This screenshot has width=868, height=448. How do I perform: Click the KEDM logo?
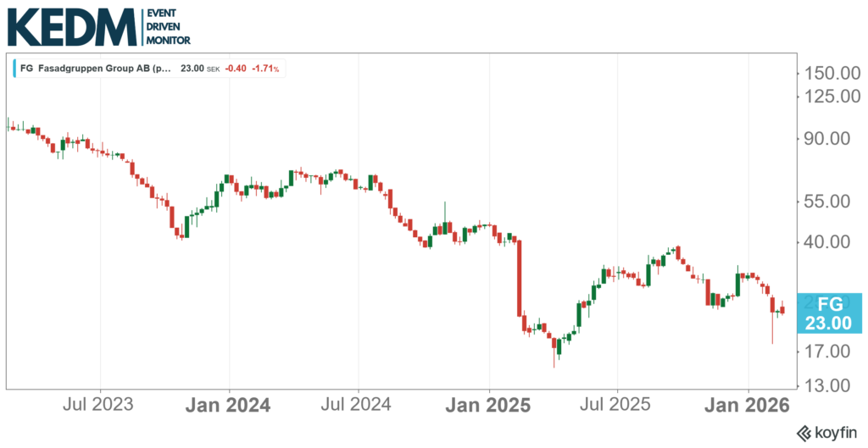click(72, 27)
